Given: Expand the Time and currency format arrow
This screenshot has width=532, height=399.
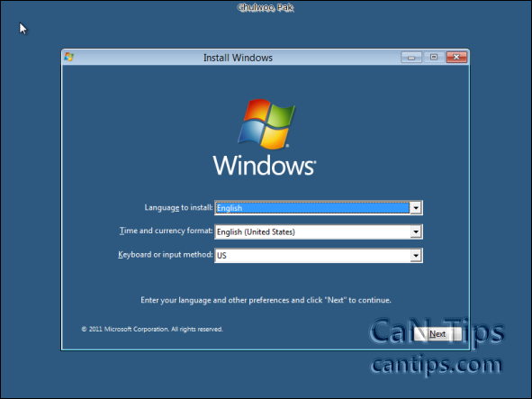Looking at the screenshot, I should coord(416,232).
